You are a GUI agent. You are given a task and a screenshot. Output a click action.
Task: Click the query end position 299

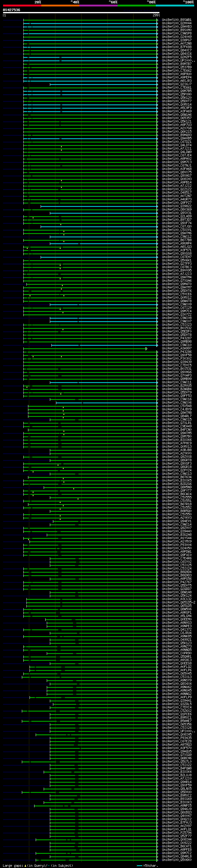tap(155, 15)
